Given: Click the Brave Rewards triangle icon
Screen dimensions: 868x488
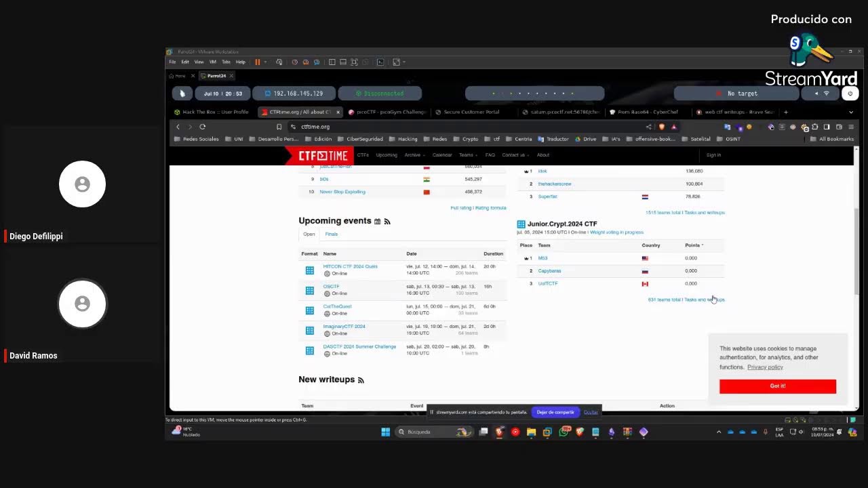Looking at the screenshot, I should 673,127.
